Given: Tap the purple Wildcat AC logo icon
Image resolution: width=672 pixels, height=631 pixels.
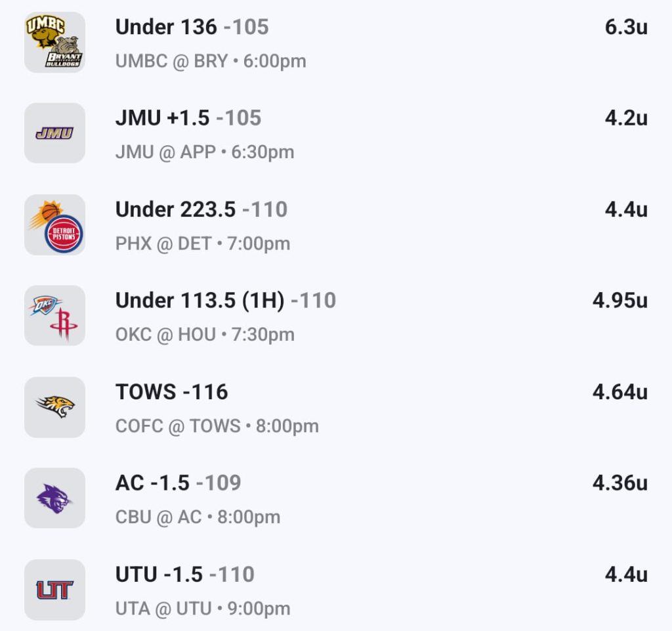Looking at the screenshot, I should 54,498.
